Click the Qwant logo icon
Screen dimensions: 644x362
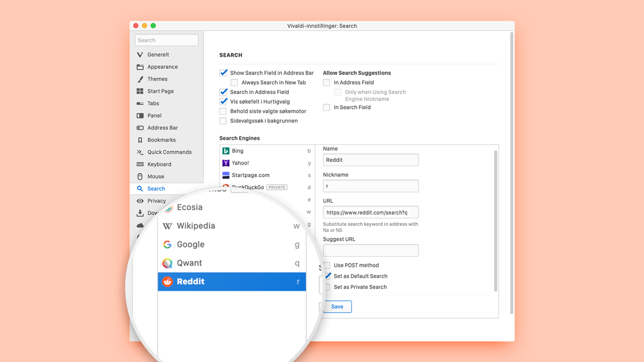point(167,263)
